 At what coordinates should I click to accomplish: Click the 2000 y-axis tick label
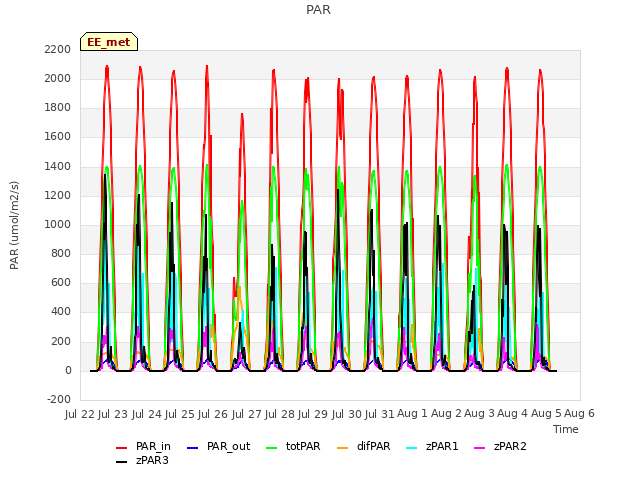58,78
